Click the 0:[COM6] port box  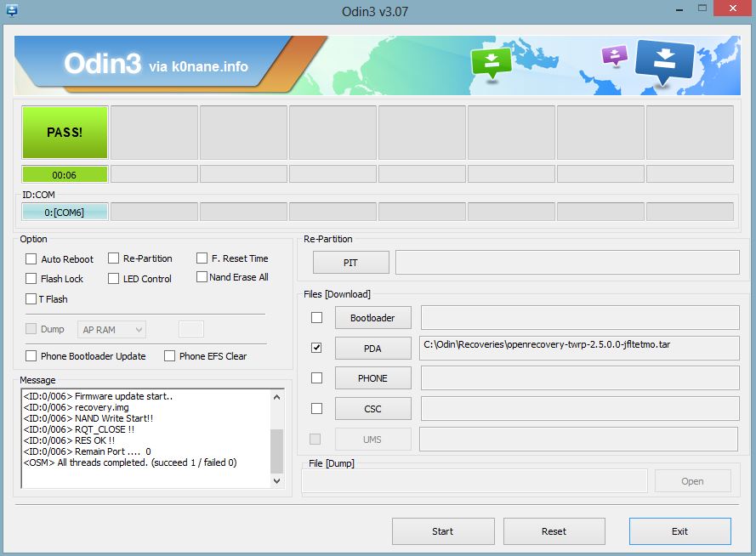(65, 212)
